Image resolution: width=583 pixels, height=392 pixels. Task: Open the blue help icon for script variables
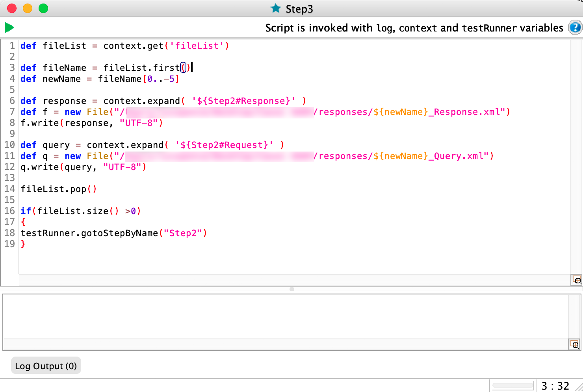[x=575, y=28]
